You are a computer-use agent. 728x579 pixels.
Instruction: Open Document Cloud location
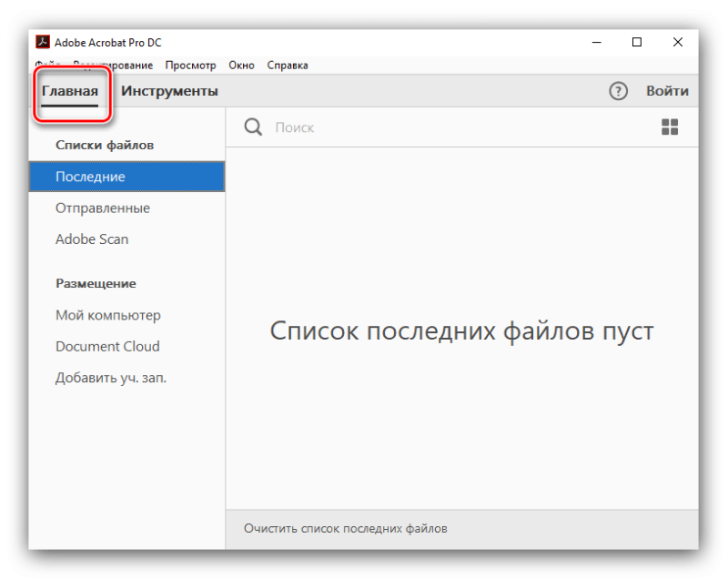pyautogui.click(x=107, y=346)
